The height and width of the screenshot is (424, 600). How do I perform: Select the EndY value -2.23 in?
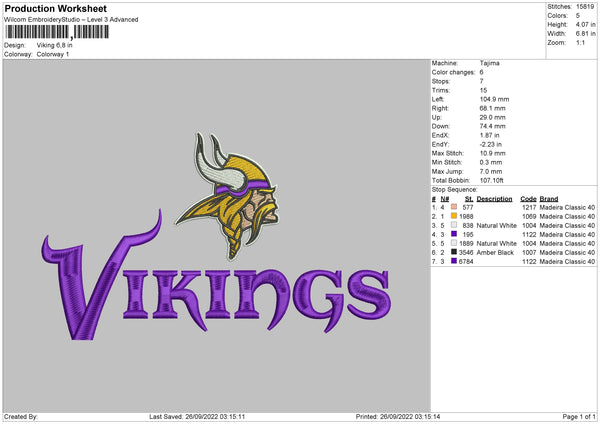491,145
